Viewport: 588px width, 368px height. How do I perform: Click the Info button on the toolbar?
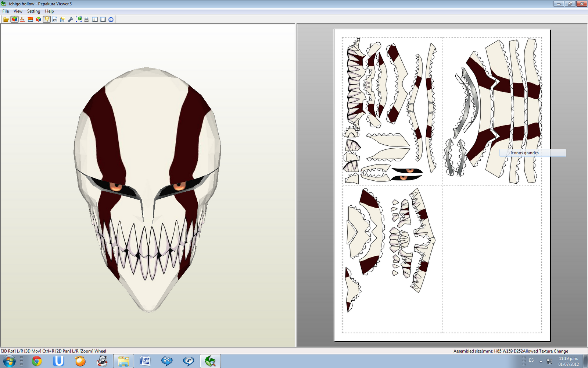(111, 19)
